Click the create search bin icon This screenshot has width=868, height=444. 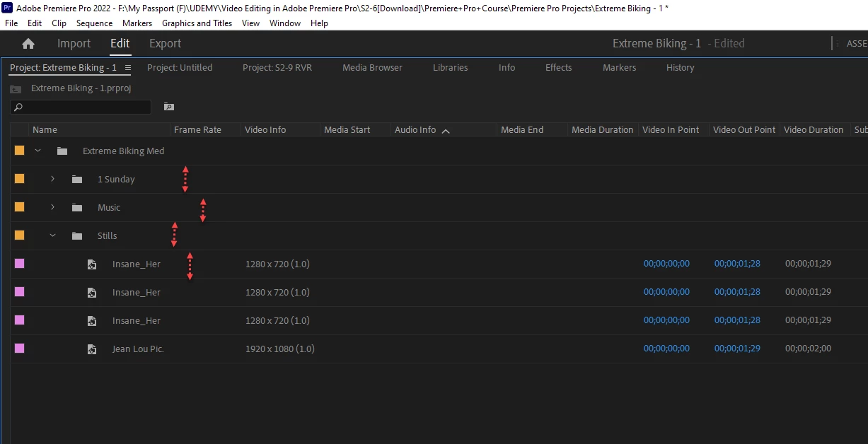click(168, 107)
